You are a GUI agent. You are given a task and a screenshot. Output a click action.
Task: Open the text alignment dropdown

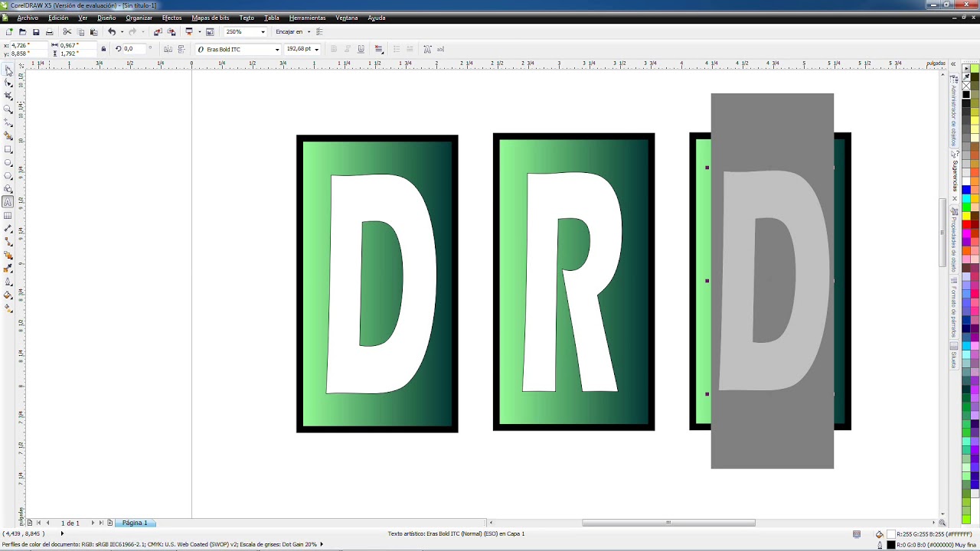pos(379,49)
